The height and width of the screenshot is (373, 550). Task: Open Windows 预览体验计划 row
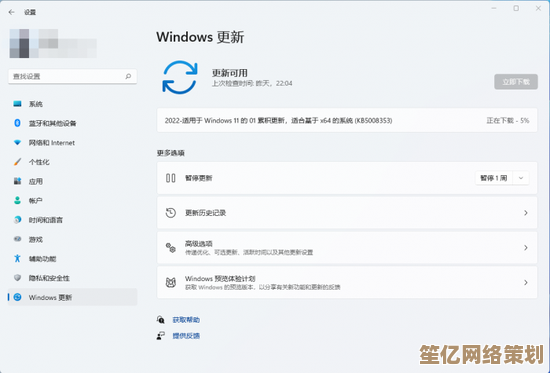347,282
